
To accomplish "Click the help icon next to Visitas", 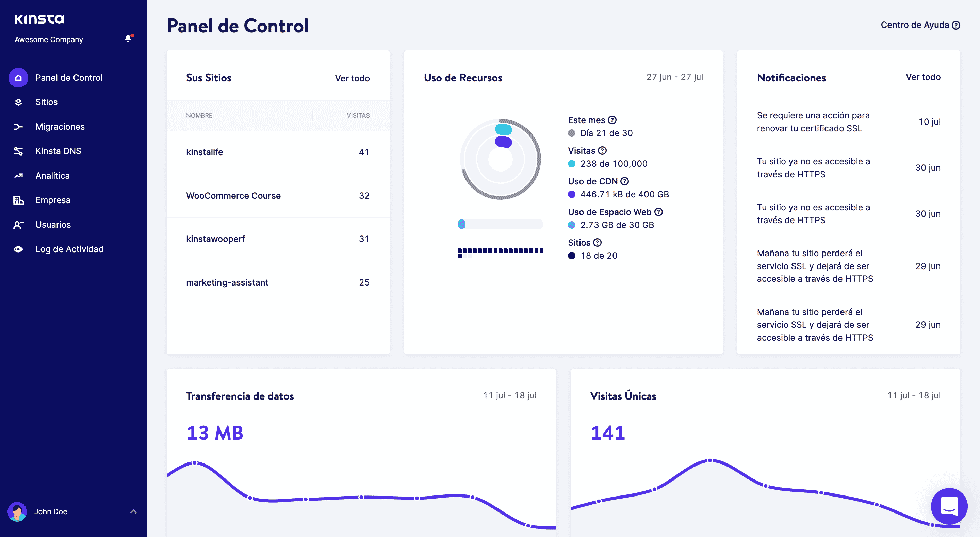I will pos(602,151).
